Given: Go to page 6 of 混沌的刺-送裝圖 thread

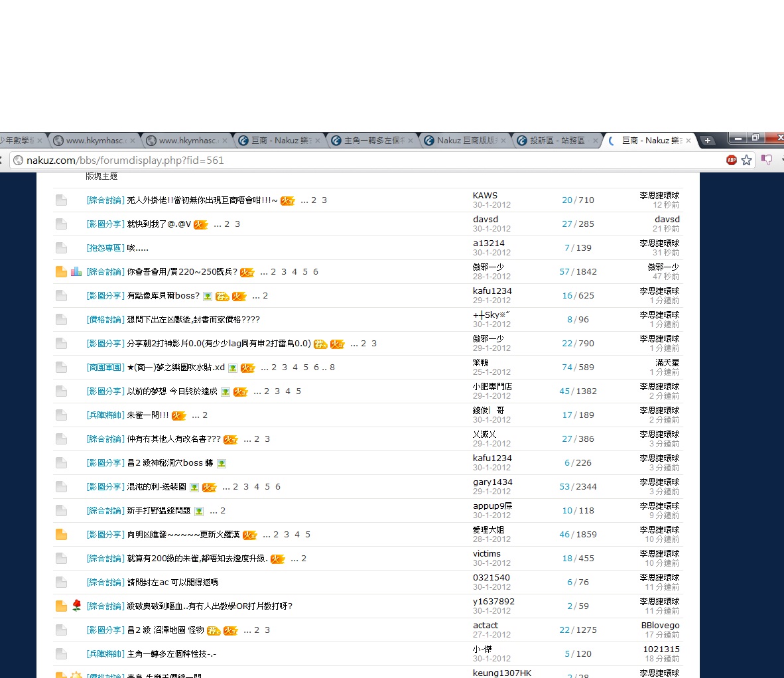Looking at the screenshot, I should (x=277, y=486).
